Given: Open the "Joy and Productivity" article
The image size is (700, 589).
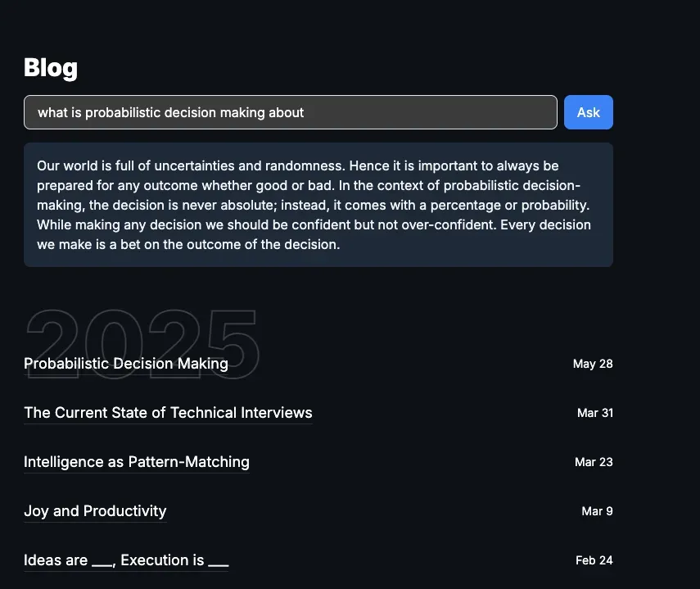Looking at the screenshot, I should point(95,511).
